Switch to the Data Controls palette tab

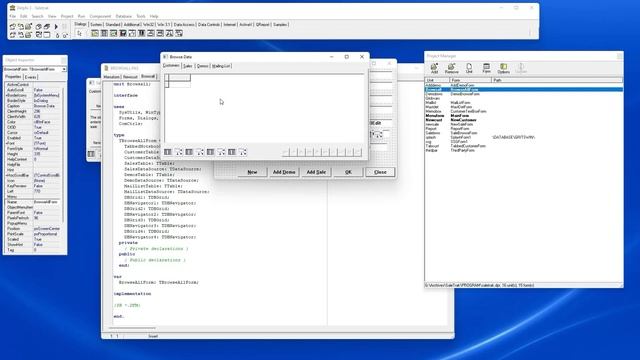click(209, 24)
